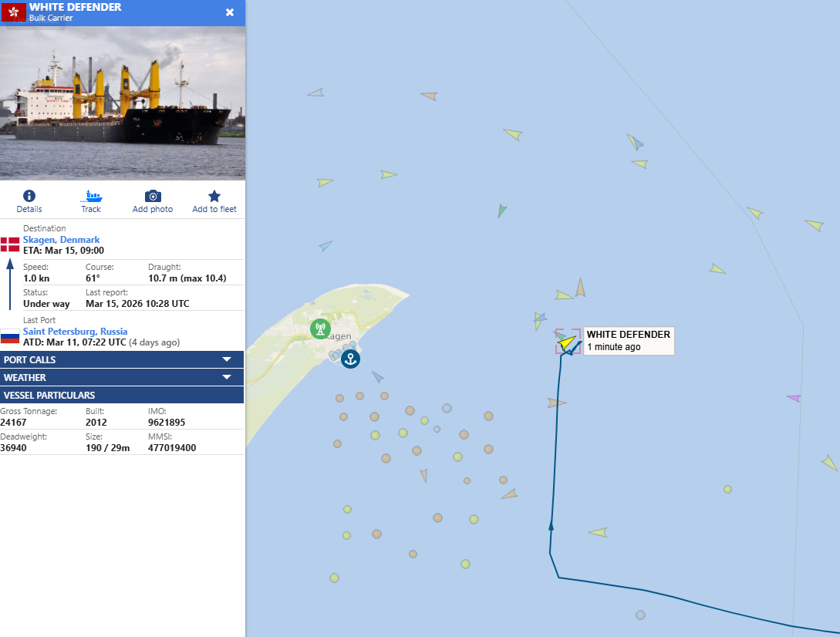The image size is (840, 637).
Task: Click the Details info icon
Action: [x=29, y=196]
